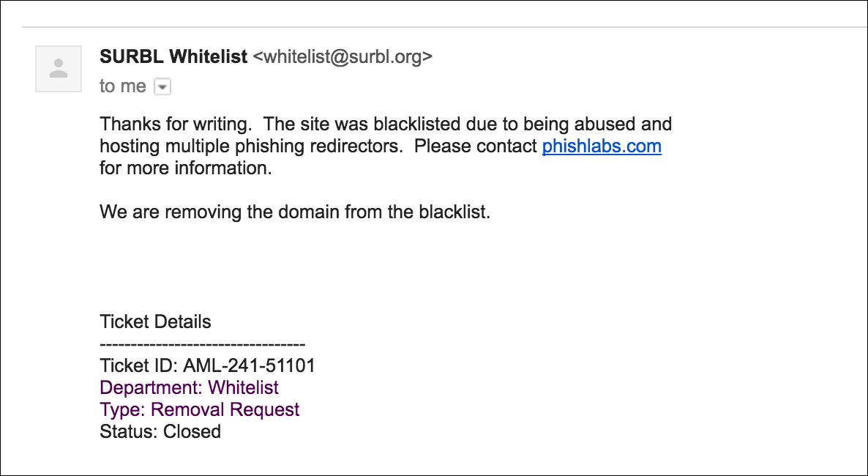Click the 'for more information.' line
The height and width of the screenshot is (476, 868).
(x=185, y=168)
